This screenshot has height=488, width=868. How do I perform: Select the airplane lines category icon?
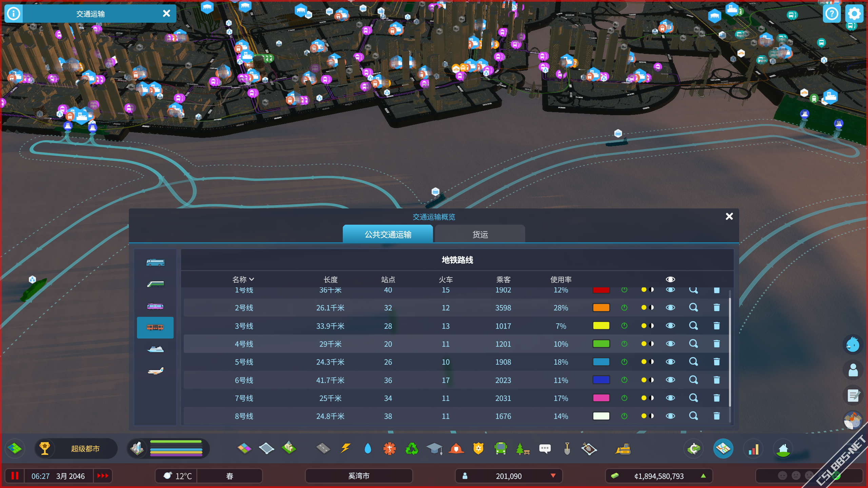click(x=155, y=371)
